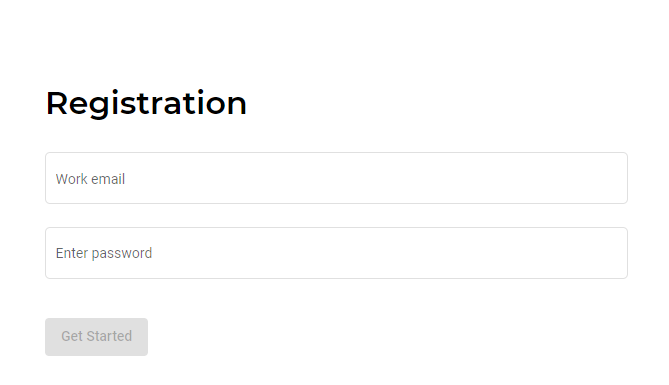Focus the work email entry box

click(336, 178)
